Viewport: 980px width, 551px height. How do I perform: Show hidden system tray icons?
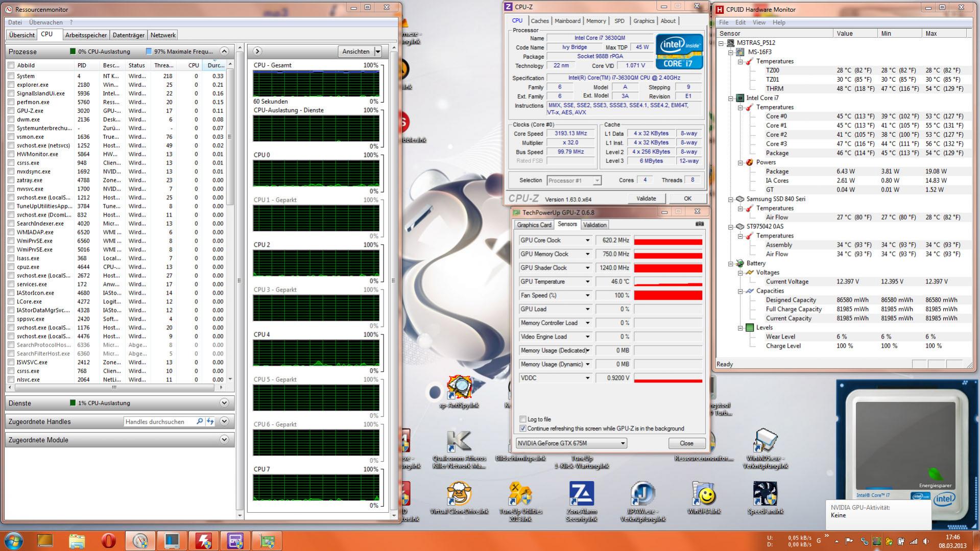pyautogui.click(x=836, y=541)
